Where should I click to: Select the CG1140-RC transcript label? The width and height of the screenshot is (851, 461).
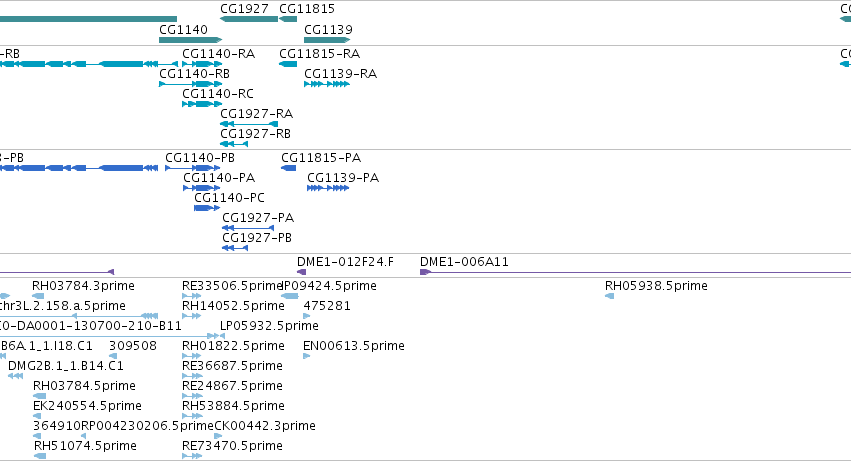click(218, 94)
